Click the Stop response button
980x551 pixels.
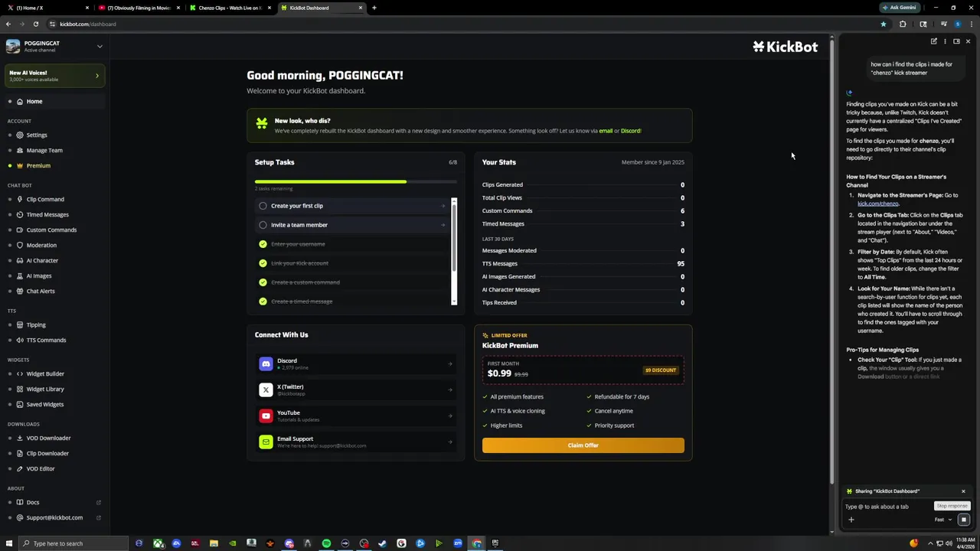[952, 506]
